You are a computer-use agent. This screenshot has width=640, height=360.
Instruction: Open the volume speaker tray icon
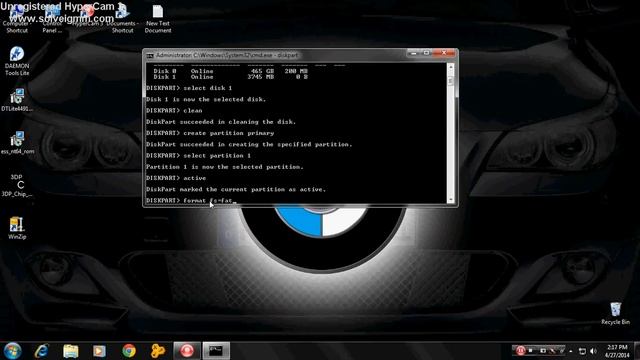[593, 351]
